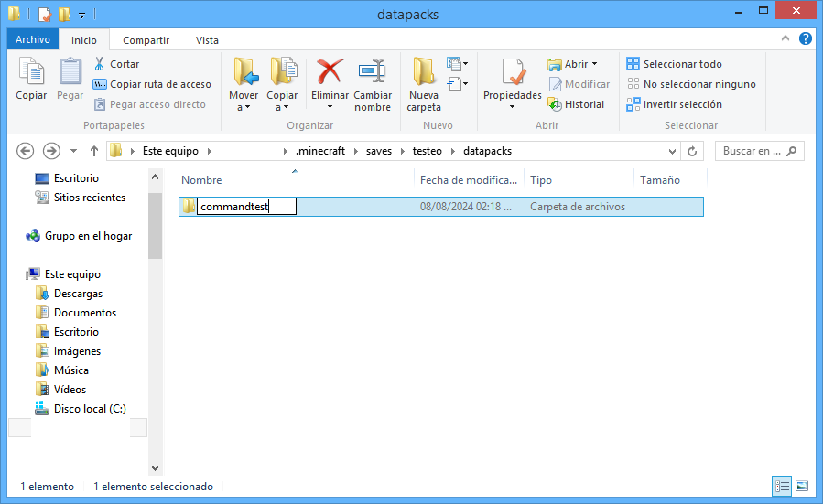Click Seleccionar todo
This screenshot has height=504, width=823.
pyautogui.click(x=674, y=64)
